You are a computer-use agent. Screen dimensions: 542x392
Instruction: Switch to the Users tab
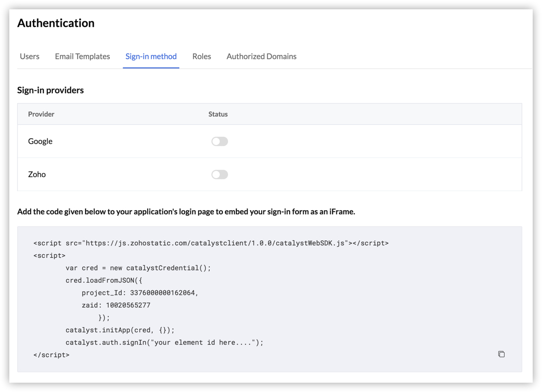point(30,56)
